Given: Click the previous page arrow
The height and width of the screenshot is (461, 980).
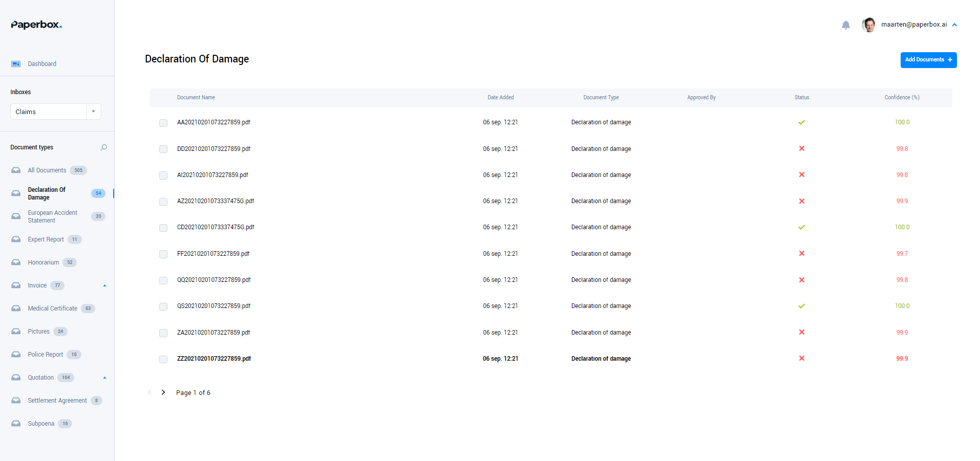Looking at the screenshot, I should [x=150, y=392].
